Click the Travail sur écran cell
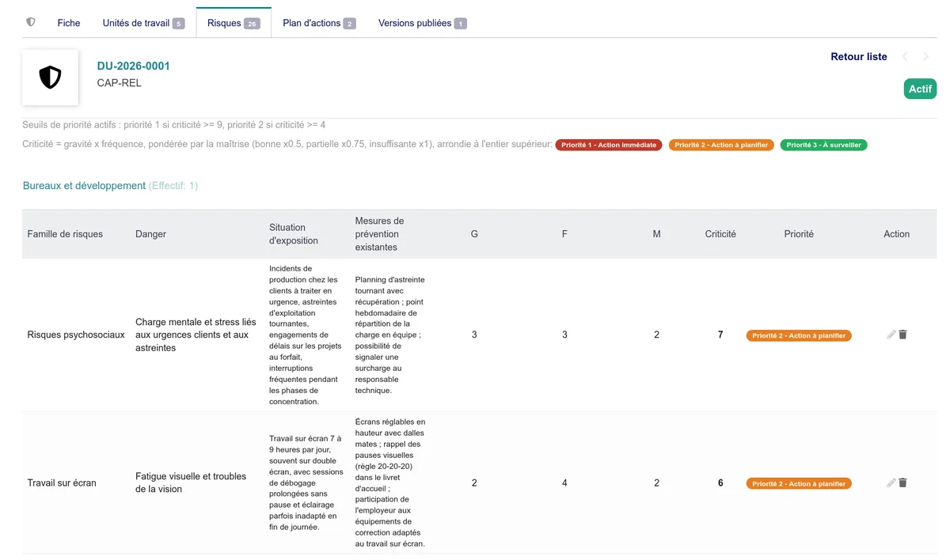 (x=62, y=482)
